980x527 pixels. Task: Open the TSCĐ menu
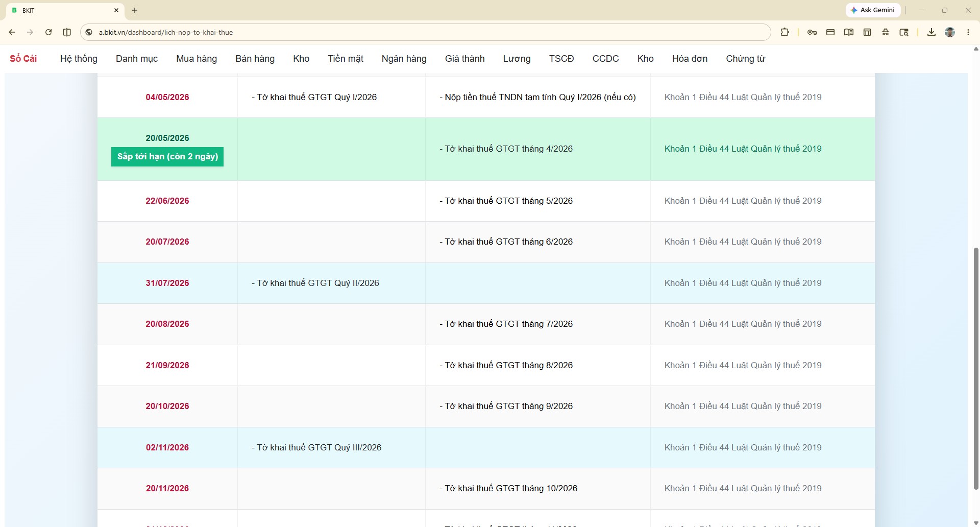(561, 59)
